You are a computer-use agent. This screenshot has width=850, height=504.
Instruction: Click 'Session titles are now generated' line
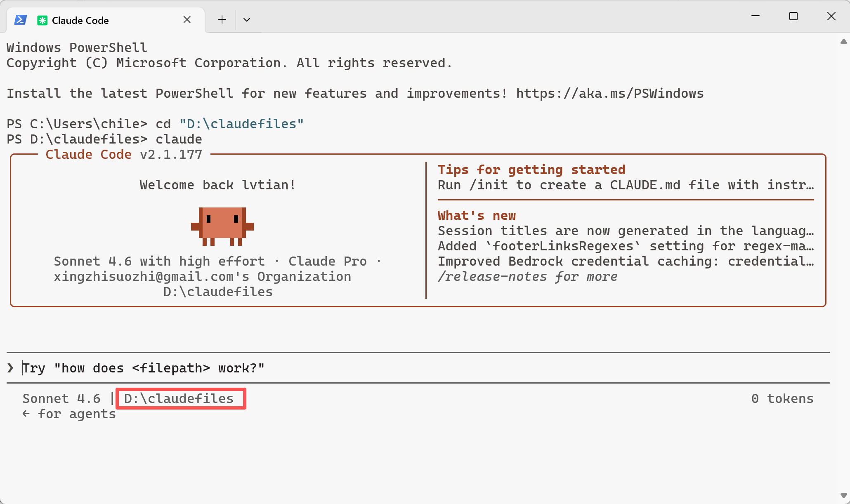pos(626,231)
